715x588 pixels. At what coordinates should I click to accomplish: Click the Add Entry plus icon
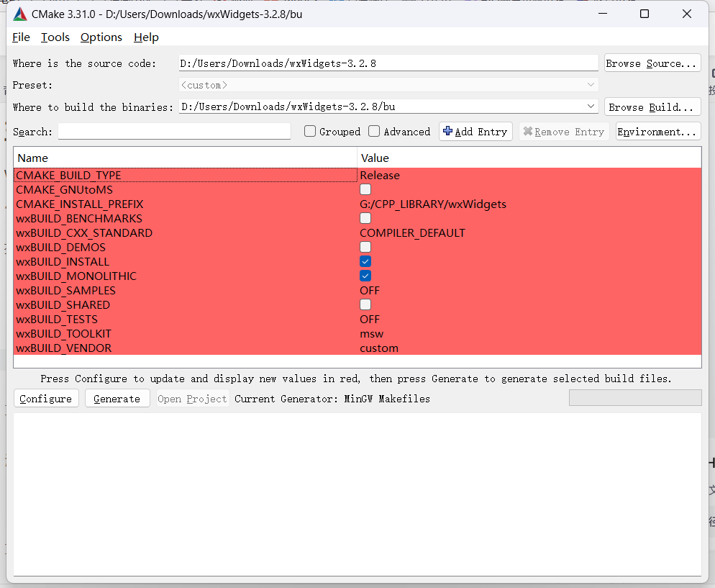pos(448,131)
